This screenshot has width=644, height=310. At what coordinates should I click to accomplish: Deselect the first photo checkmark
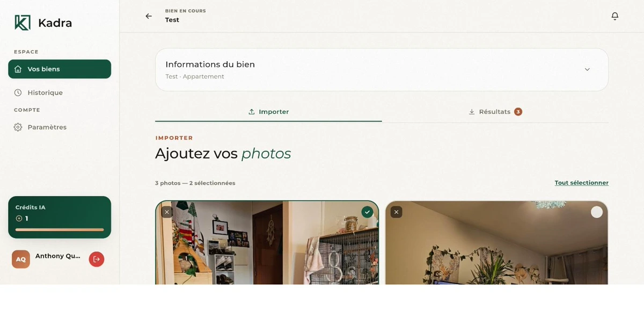[x=367, y=212]
